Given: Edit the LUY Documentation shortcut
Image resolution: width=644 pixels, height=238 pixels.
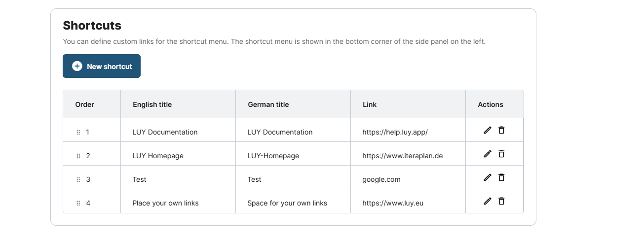Looking at the screenshot, I should 488,130.
